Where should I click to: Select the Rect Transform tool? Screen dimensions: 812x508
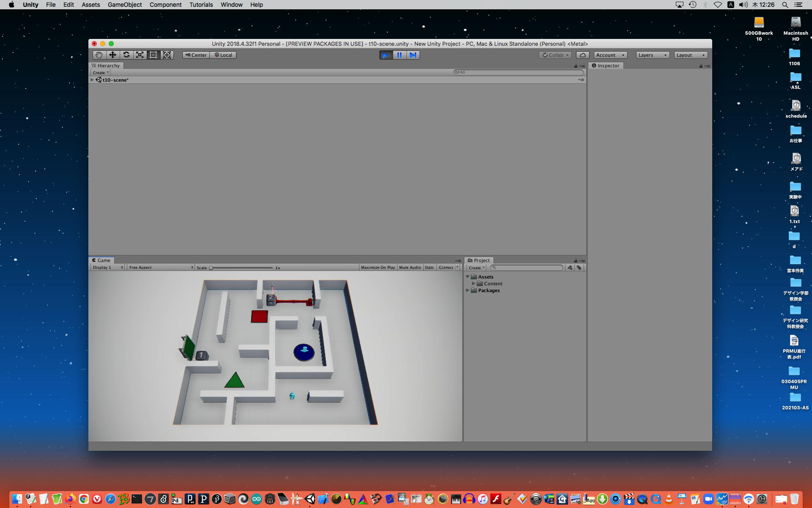pos(153,55)
